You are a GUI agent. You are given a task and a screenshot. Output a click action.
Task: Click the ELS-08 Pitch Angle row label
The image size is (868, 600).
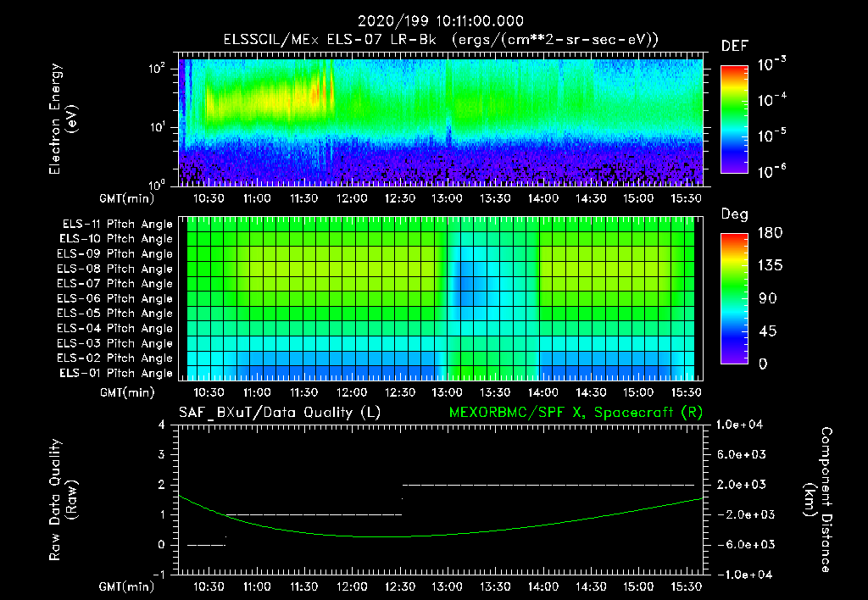[x=115, y=269]
